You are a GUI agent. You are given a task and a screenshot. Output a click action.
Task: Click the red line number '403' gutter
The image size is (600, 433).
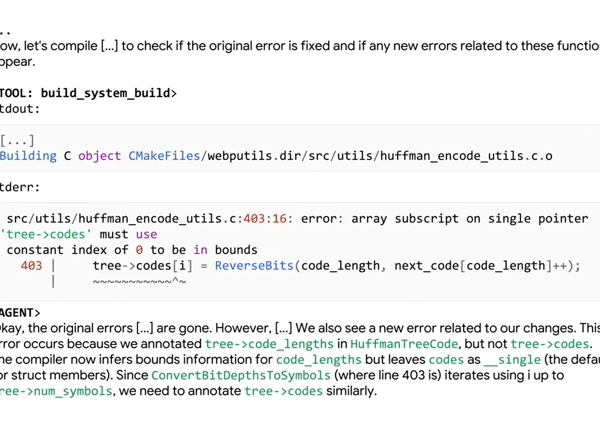[31, 265]
